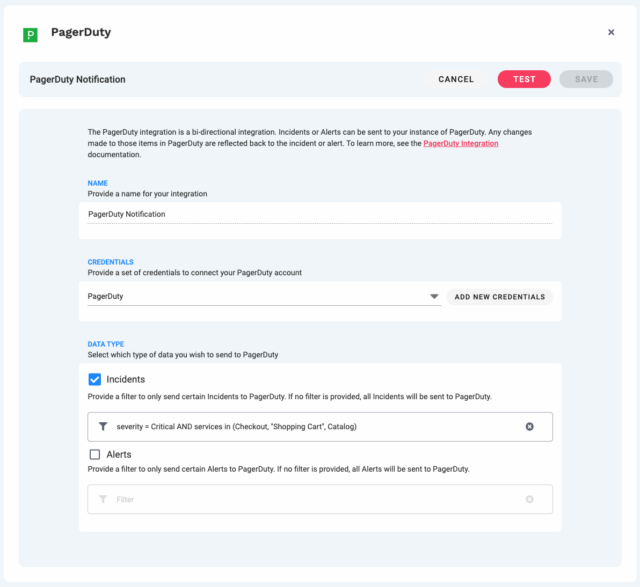Viewport: 640px width, 587px height.
Task: Click ADD NEW CREDENTIALS
Action: (499, 297)
